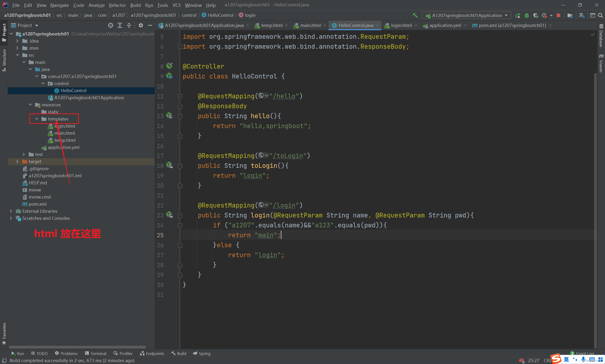
Task: Open the Terminal tool window button
Action: [x=96, y=353]
